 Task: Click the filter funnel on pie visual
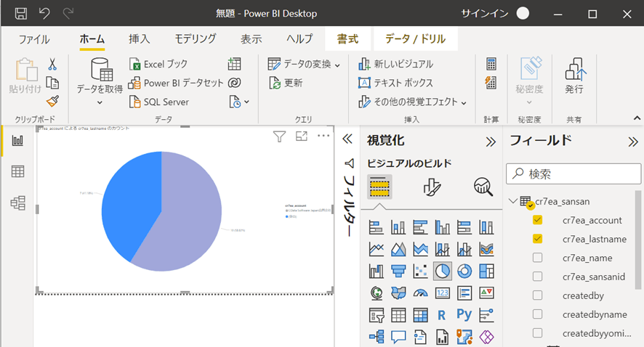click(279, 136)
